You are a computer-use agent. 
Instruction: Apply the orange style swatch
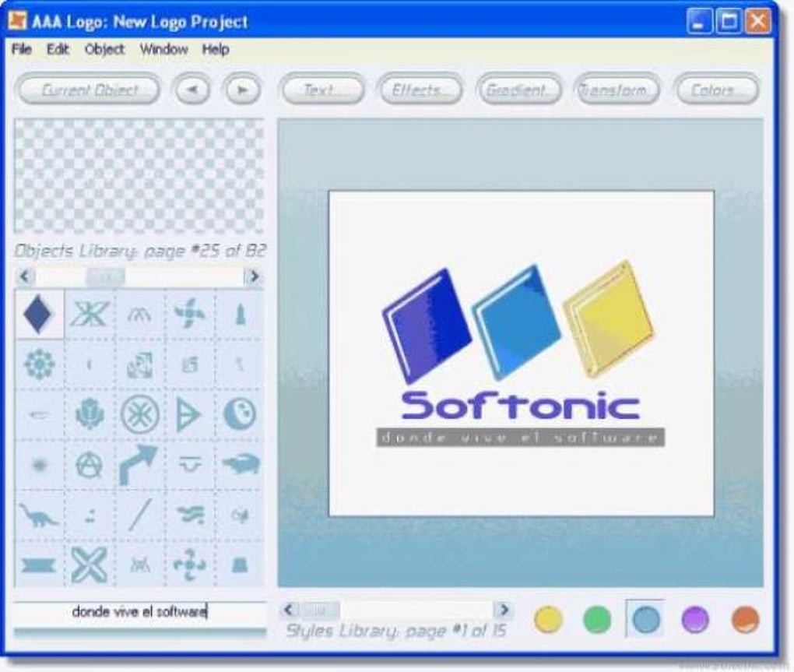coord(746,619)
